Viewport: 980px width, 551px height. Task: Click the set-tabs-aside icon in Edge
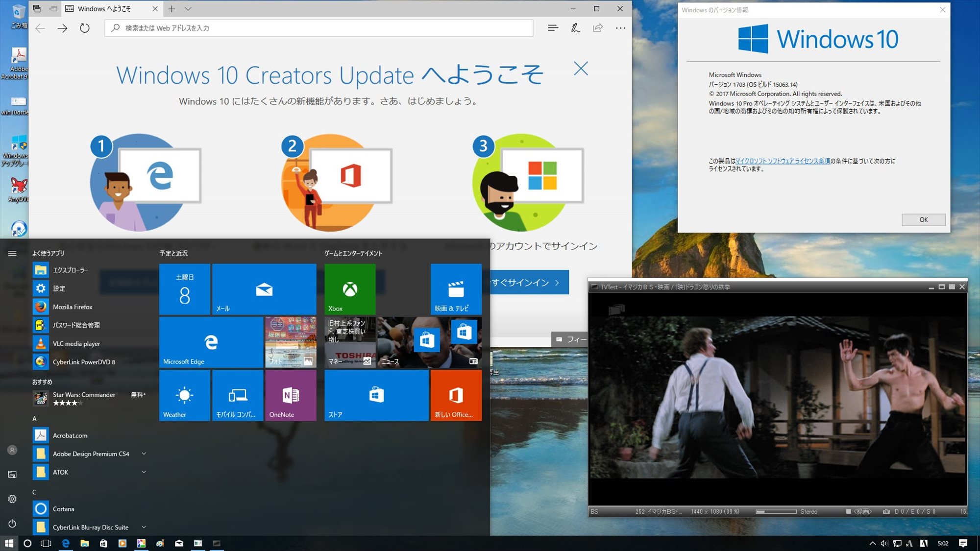pyautogui.click(x=53, y=9)
